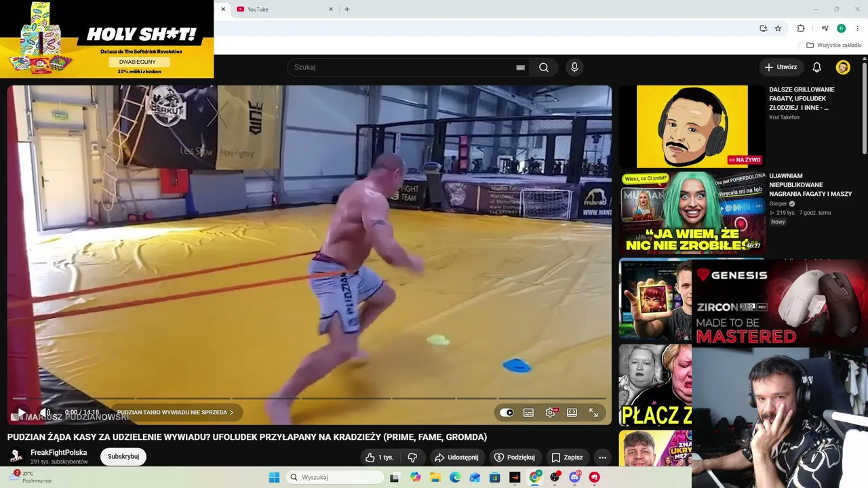This screenshot has width=868, height=488.
Task: Open the YouTube notifications bell
Action: coord(817,67)
